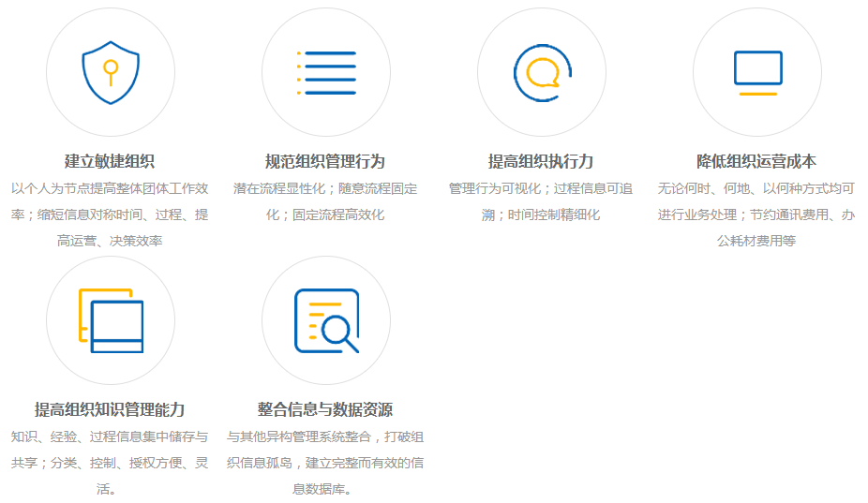The height and width of the screenshot is (503, 868).
Task: Click the shield with keyhole icon
Action: tap(111, 72)
